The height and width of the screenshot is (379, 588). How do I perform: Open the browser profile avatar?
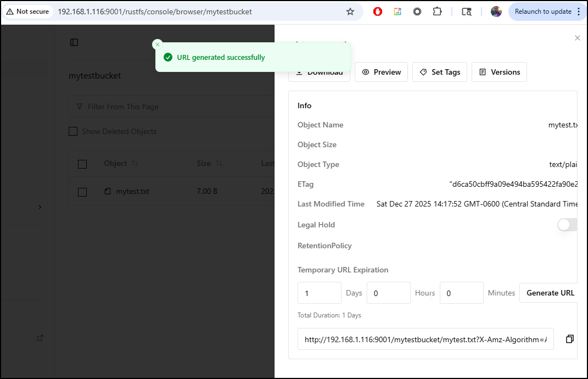click(496, 12)
